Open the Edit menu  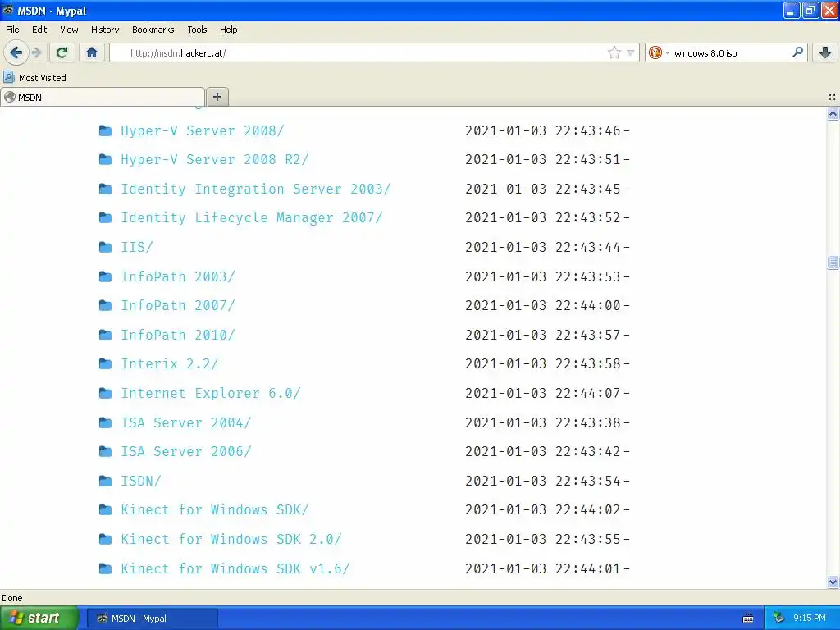(39, 30)
